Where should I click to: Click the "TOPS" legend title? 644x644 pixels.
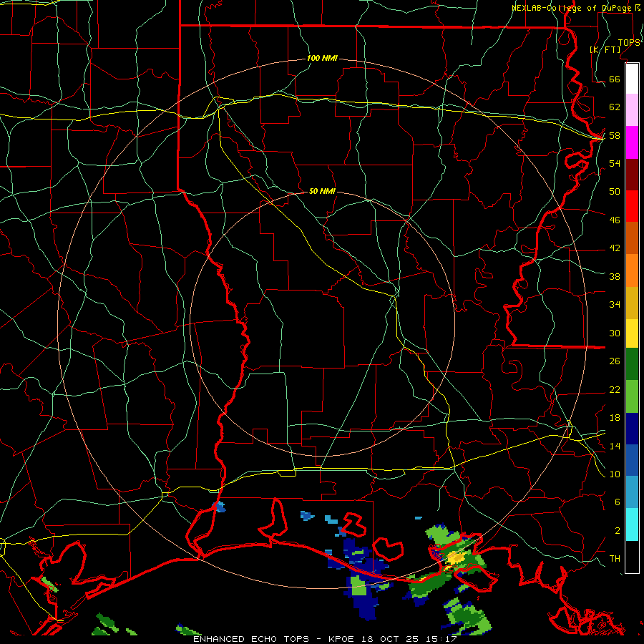point(629,43)
